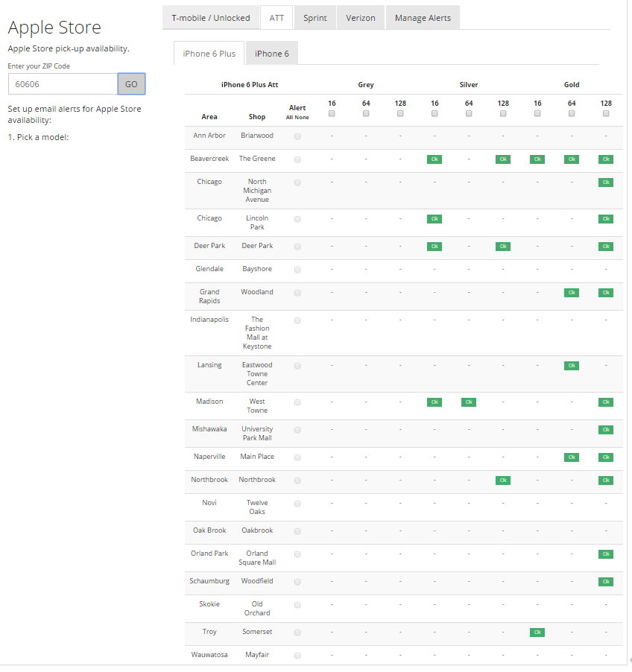
Task: Click Ok badge for North Michigan Avenue Gold 128
Action: pos(606,183)
